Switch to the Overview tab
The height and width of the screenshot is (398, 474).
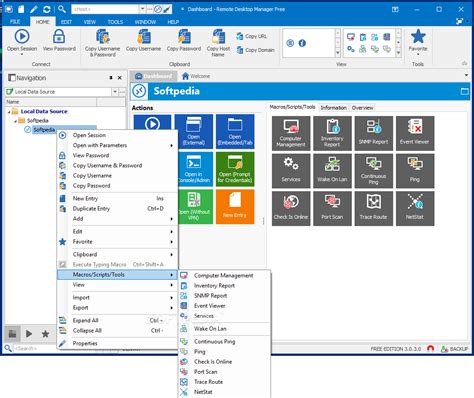pos(362,108)
